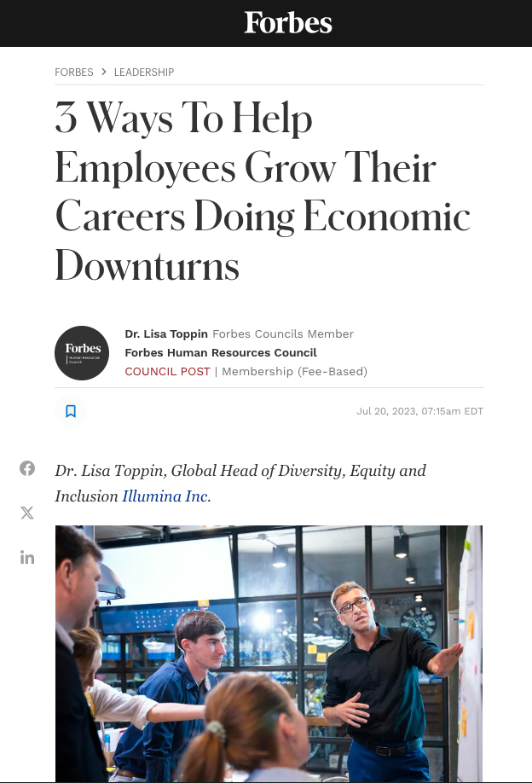Image resolution: width=532 pixels, height=783 pixels.
Task: Open author Dr. Lisa Toppin's profile
Action: [x=165, y=333]
